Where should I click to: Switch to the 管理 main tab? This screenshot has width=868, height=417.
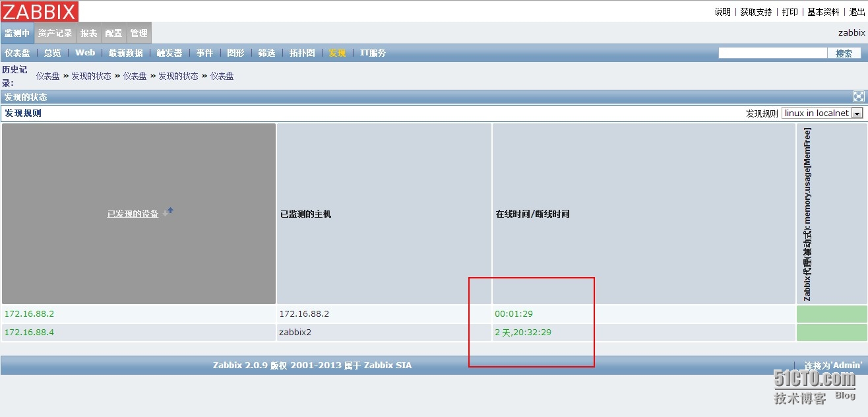pos(139,33)
